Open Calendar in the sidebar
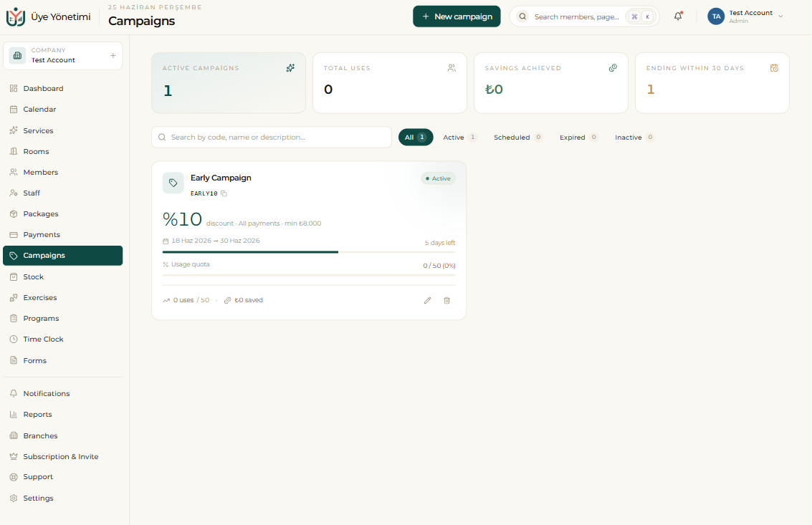812x525 pixels. pyautogui.click(x=62, y=110)
